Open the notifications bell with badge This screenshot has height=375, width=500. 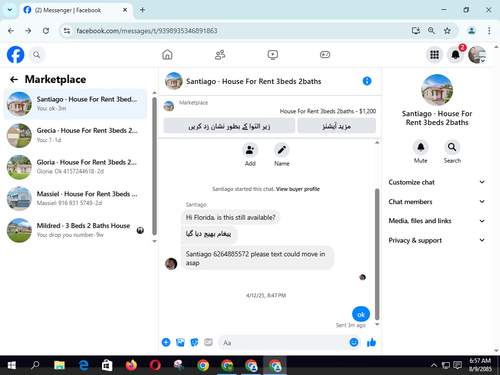click(x=456, y=55)
